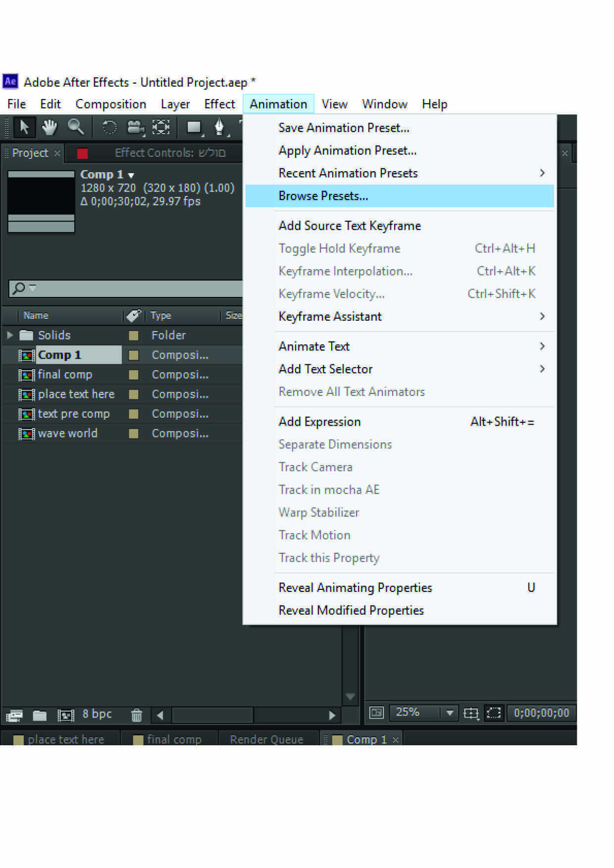Viewport: 614px width, 868px height.
Task: Select the Rectangle shape tool
Action: 195,128
